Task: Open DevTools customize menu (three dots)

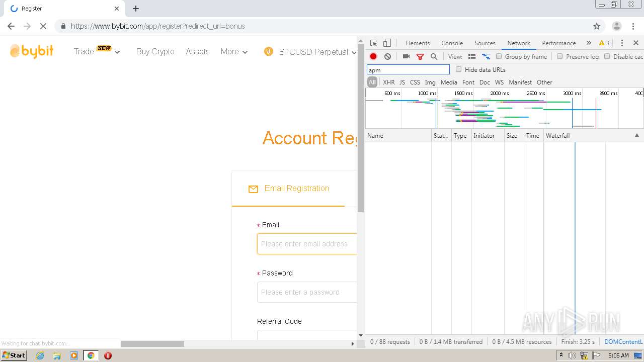Action: [622, 43]
